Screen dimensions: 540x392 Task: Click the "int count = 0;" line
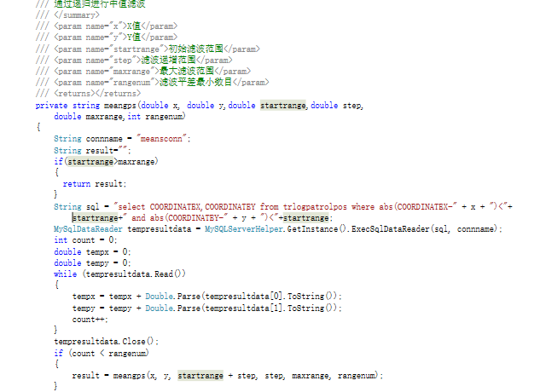point(85,239)
